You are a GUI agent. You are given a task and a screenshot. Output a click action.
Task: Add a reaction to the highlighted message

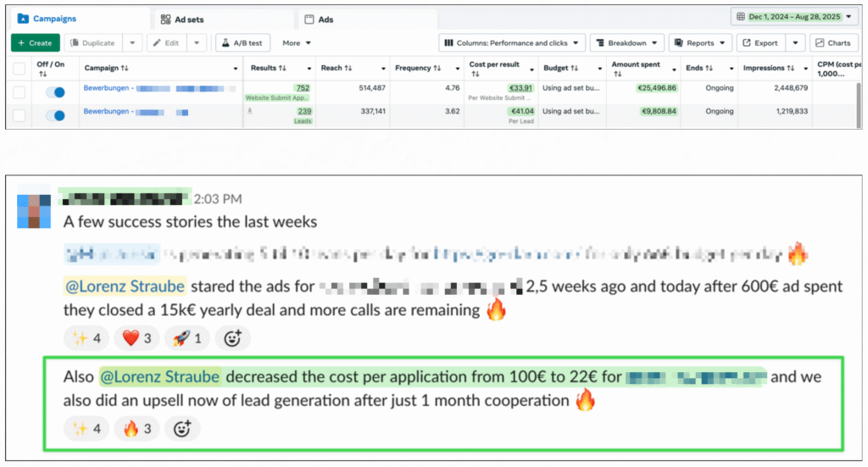pos(181,429)
